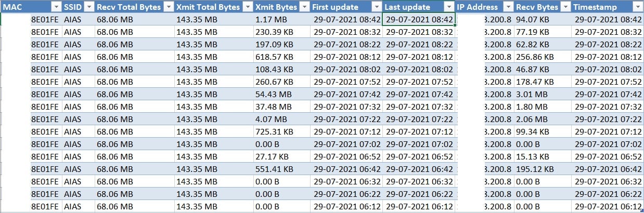644x213 pixels.
Task: Open the MAC column filter dropdown
Action: click(x=56, y=7)
